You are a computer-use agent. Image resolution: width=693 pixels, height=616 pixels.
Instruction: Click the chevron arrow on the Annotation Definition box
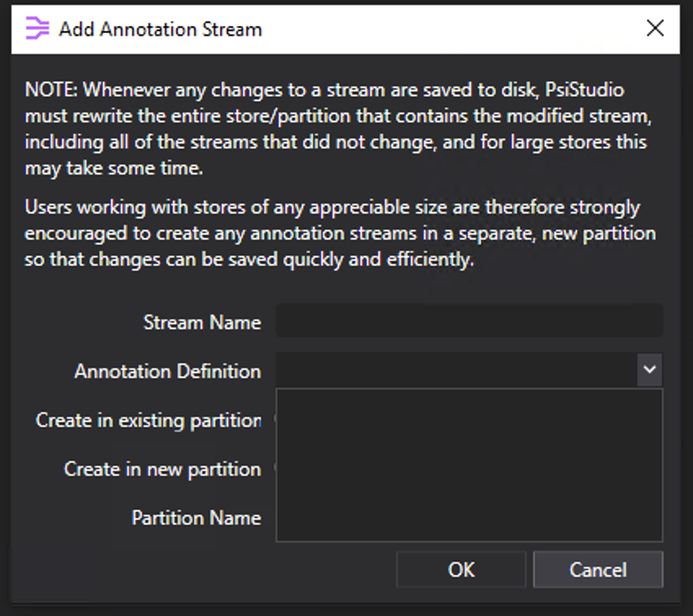tap(650, 369)
